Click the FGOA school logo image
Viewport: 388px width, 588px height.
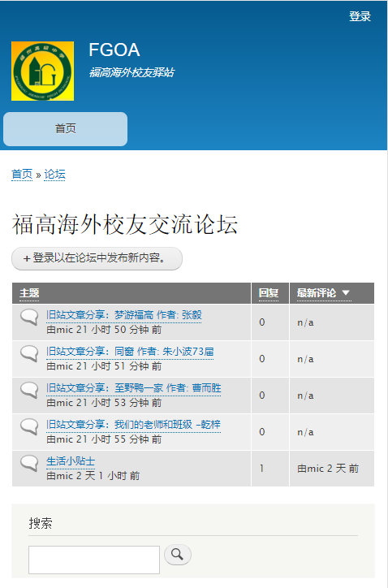tap(42, 71)
